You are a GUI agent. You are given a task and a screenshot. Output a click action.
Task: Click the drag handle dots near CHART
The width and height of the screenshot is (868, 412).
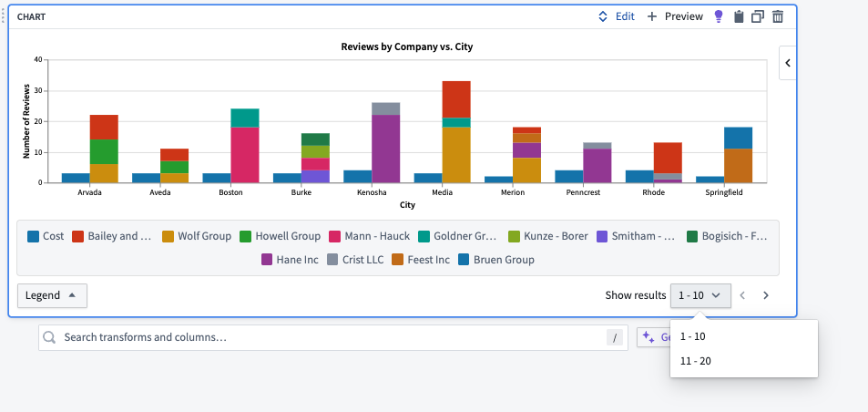[2, 15]
